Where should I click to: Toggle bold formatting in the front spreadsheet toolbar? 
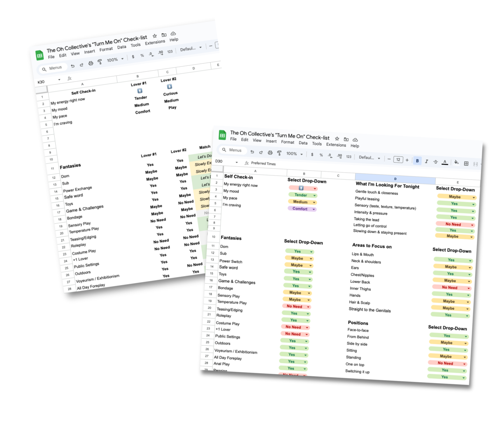click(417, 161)
